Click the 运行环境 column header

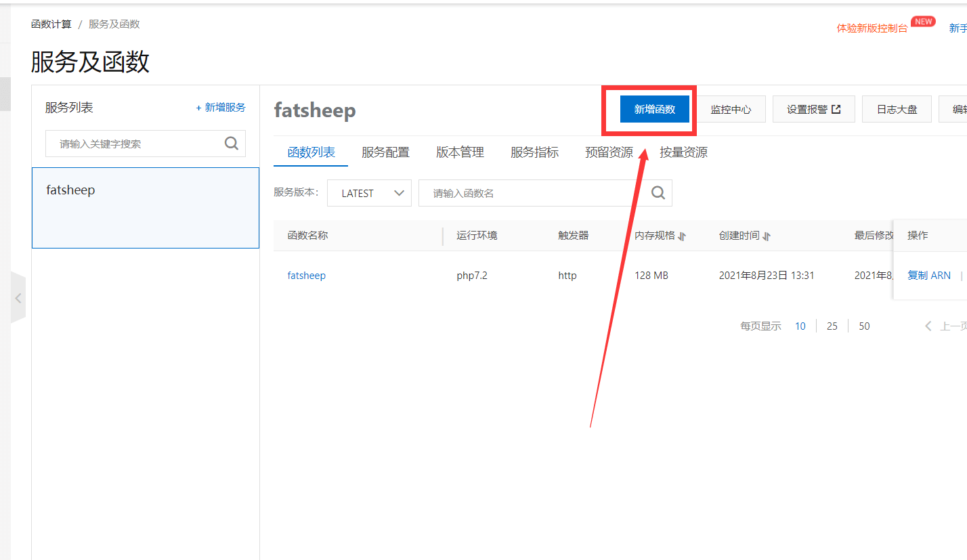pos(477,236)
